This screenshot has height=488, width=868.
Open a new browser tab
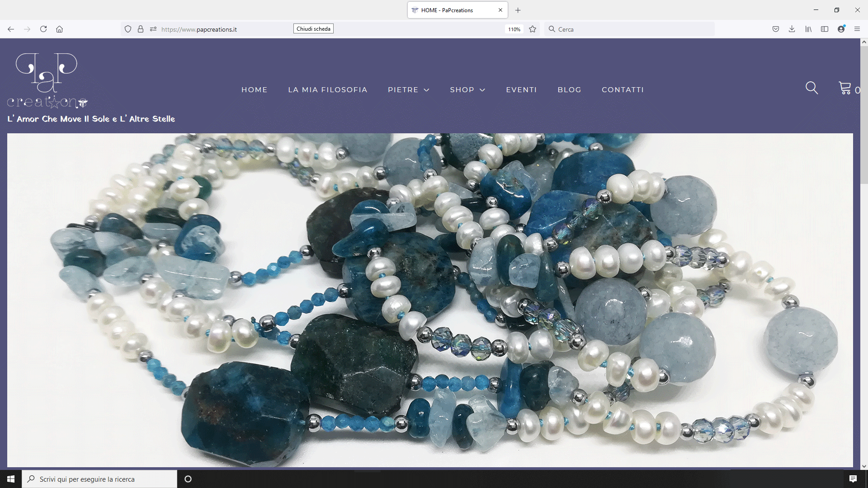[x=518, y=10]
